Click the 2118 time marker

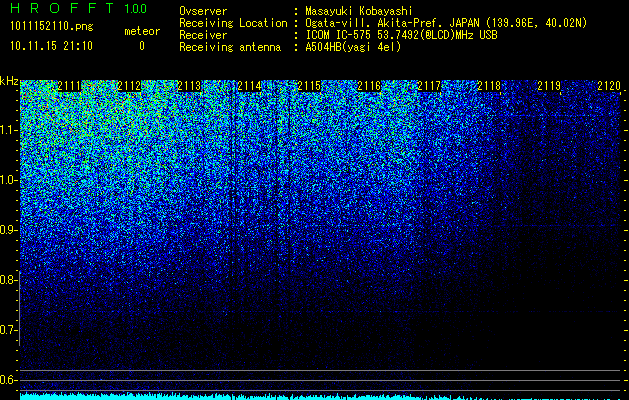(489, 86)
